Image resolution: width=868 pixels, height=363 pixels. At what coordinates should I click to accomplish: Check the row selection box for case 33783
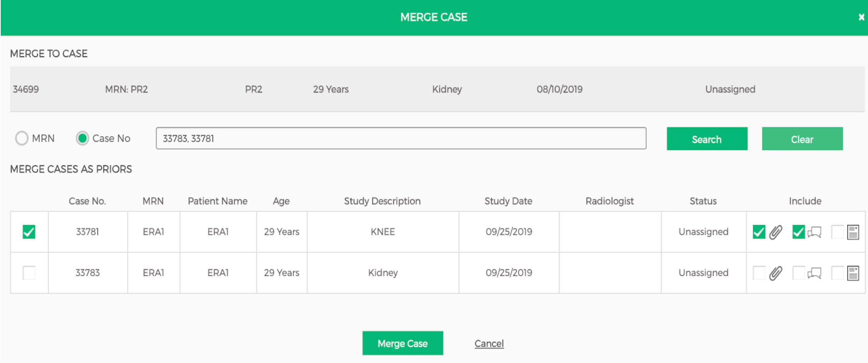29,273
